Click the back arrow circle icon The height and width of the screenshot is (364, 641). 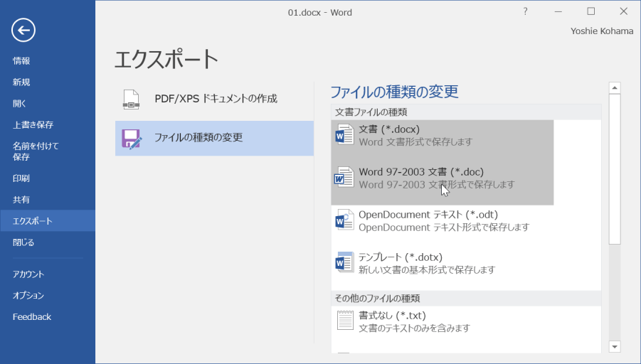point(23,30)
